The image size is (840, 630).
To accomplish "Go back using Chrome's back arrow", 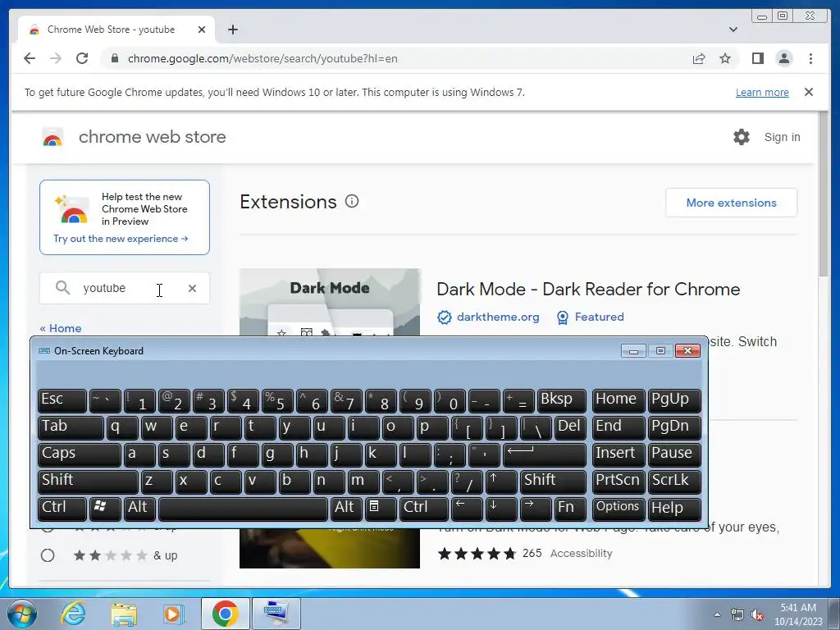I will pyautogui.click(x=30, y=58).
